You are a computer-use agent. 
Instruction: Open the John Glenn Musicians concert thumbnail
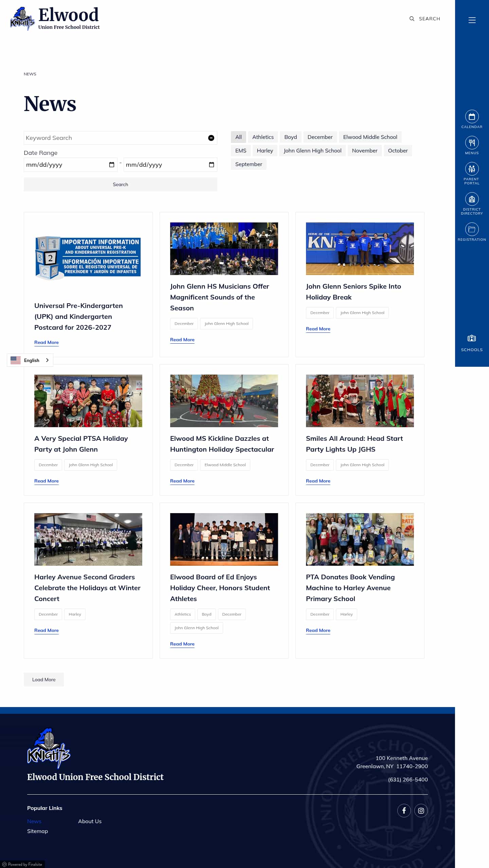[x=224, y=249]
